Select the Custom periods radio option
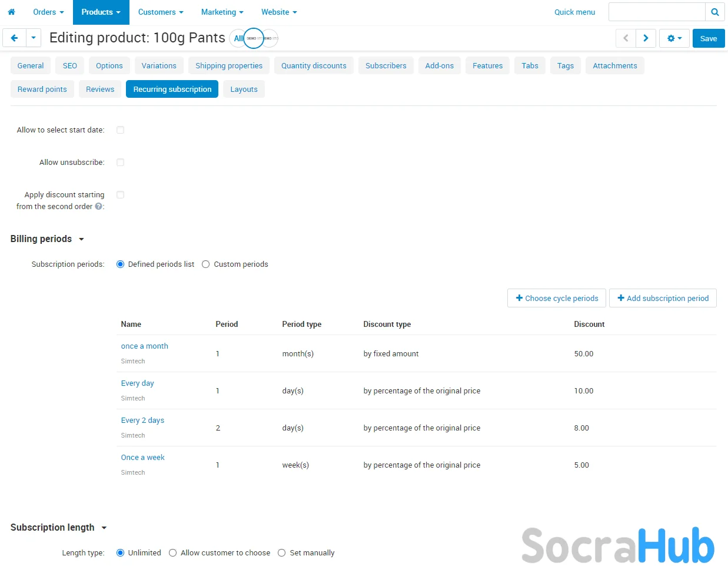728x566 pixels. point(206,264)
